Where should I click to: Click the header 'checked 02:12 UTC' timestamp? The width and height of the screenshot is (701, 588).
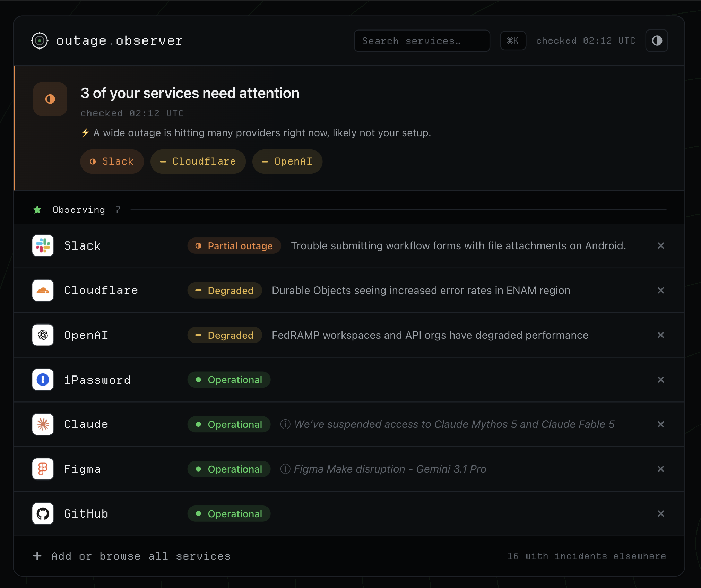tap(586, 41)
